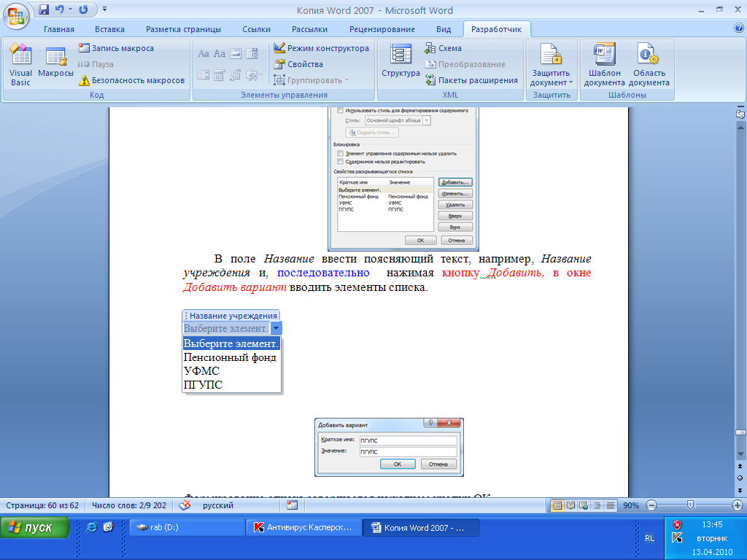Customize the quick access toolbar
Image resolution: width=747 pixels, height=560 pixels.
(104, 9)
